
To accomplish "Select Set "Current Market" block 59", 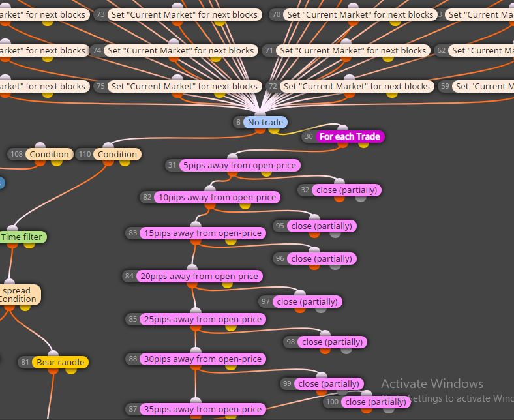I will tap(483, 87).
